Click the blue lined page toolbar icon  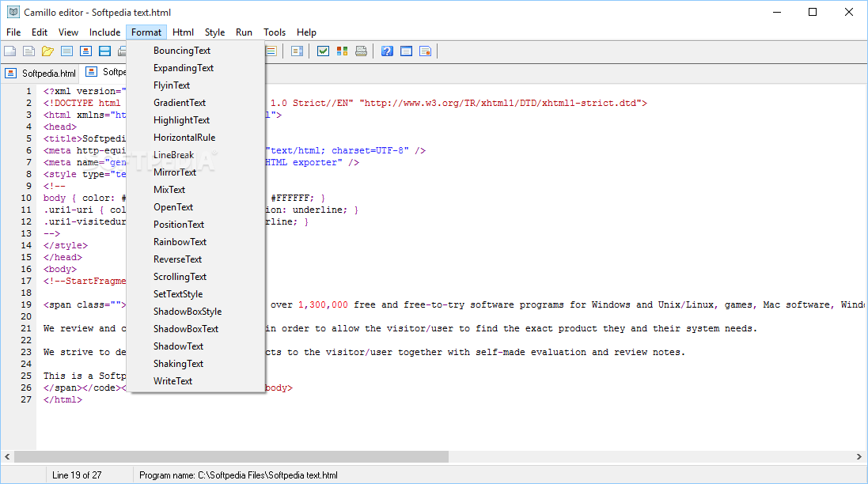tap(67, 51)
